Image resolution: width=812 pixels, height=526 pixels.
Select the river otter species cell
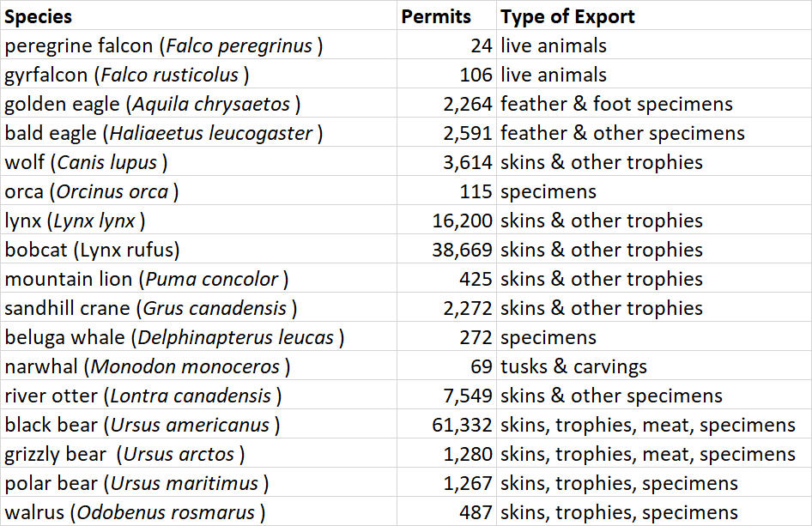pyautogui.click(x=142, y=396)
